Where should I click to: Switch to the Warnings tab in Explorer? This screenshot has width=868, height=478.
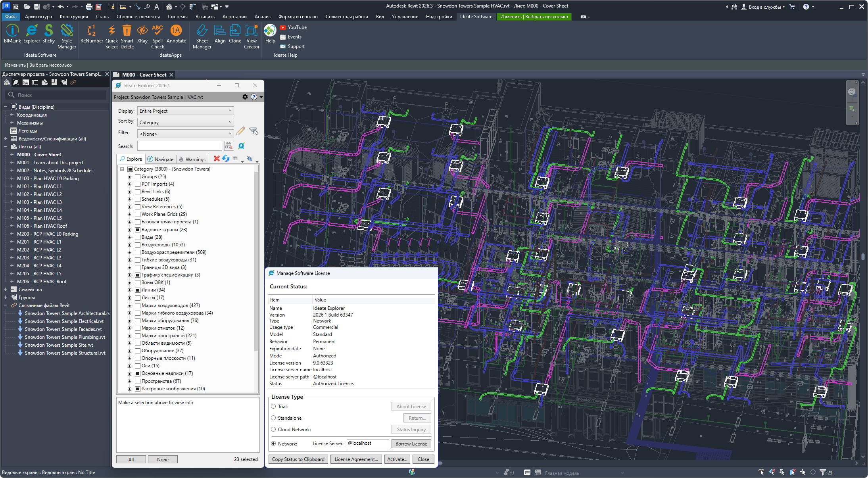tap(192, 159)
